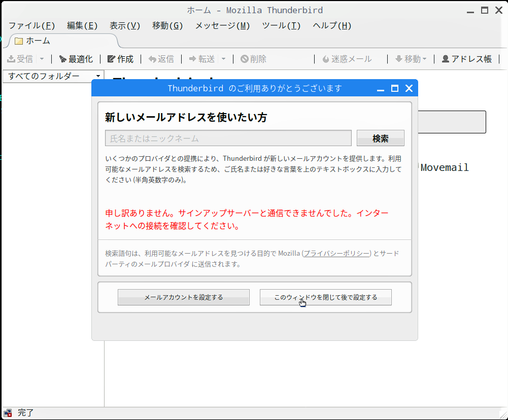Select the ホーム tab
This screenshot has height=420, width=508.
(63, 41)
